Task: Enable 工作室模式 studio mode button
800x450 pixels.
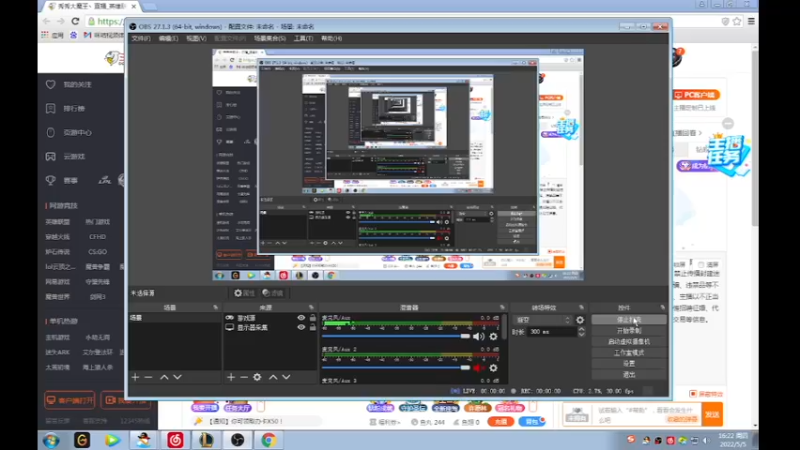Action: point(629,353)
